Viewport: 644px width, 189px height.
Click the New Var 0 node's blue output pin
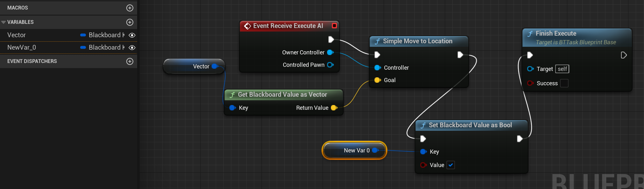coord(375,150)
